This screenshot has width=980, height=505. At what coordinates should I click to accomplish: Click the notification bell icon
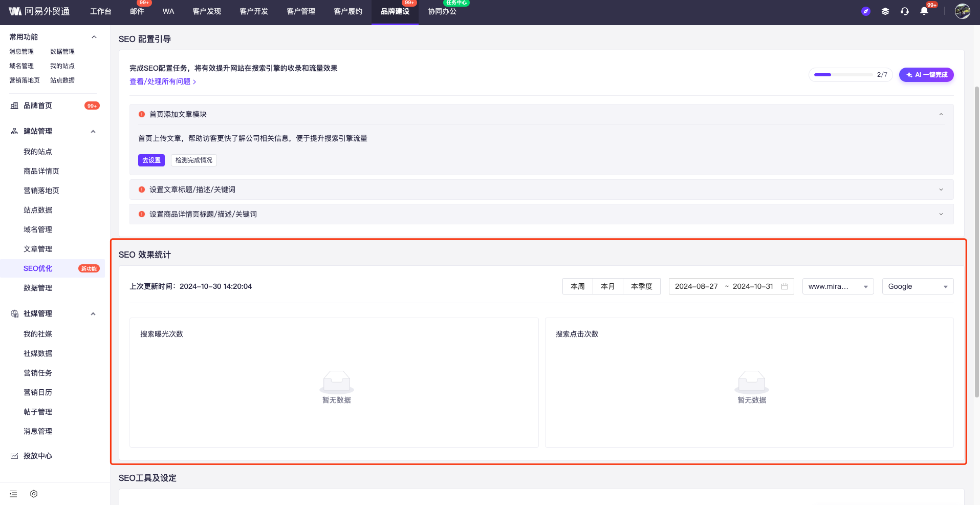924,11
